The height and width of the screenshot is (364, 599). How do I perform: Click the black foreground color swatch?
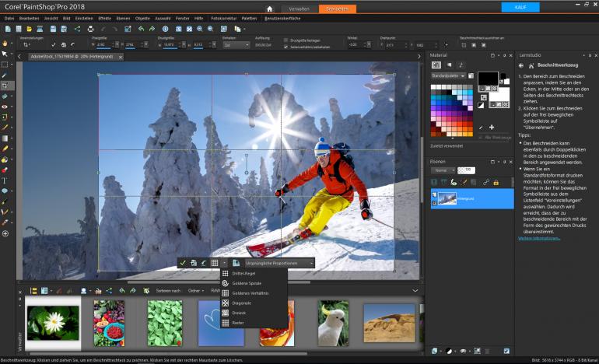[x=488, y=79]
